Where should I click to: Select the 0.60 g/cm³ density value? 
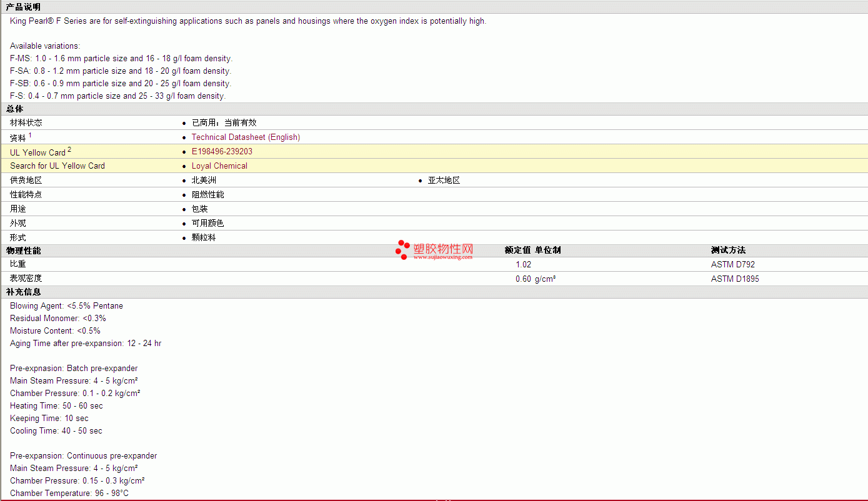point(536,279)
